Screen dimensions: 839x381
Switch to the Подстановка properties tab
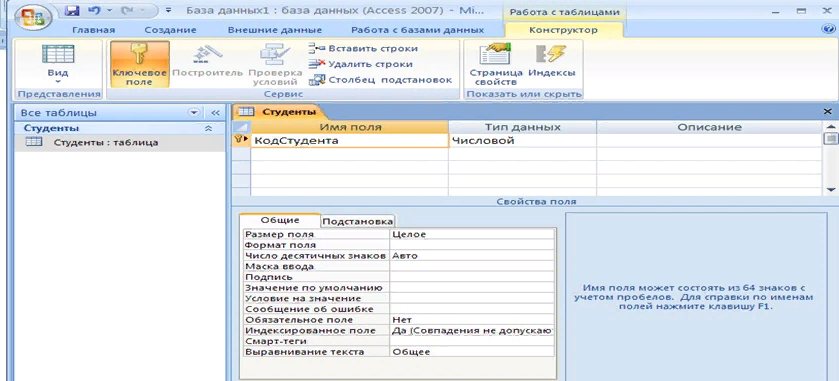tap(358, 221)
